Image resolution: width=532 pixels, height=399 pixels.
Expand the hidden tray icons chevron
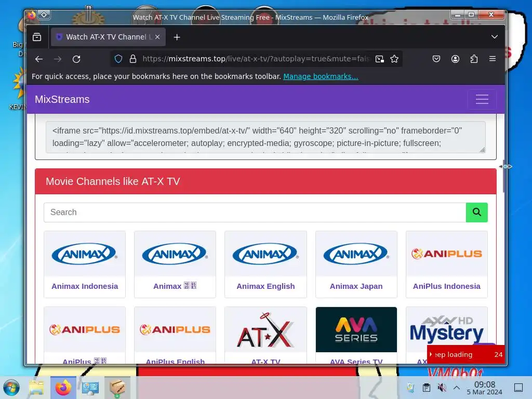point(457,388)
